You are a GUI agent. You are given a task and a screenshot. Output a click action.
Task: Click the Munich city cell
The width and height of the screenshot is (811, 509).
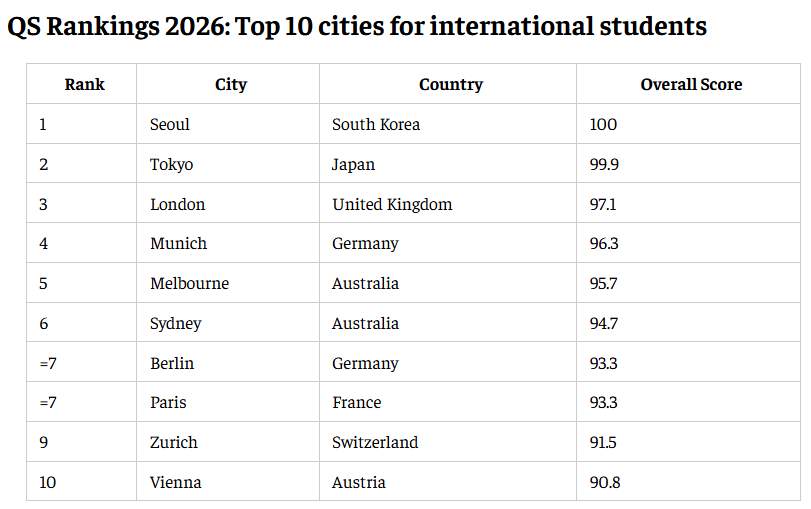(228, 243)
